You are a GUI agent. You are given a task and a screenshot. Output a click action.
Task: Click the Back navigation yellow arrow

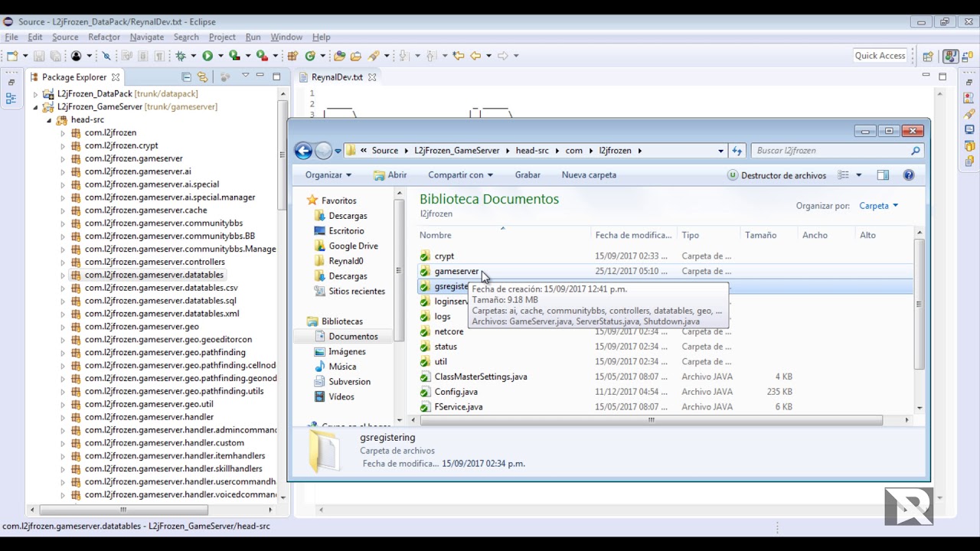pos(475,56)
